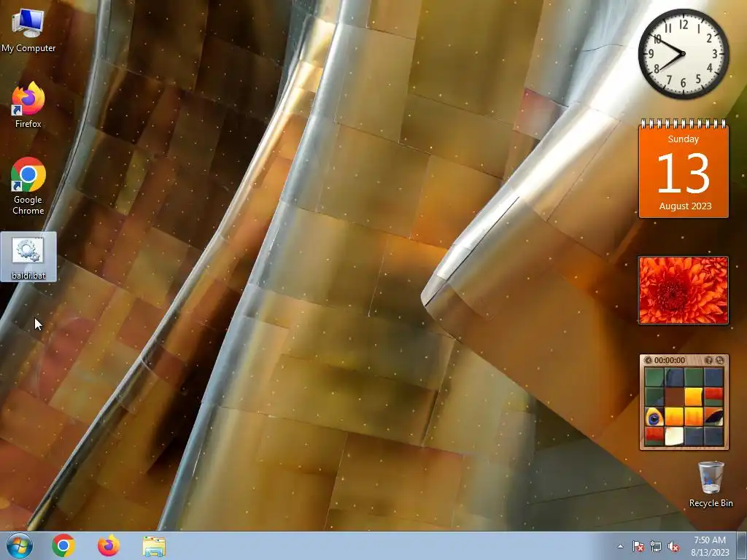747x560 pixels.
Task: Click the "Sunday" label on calendar gadget
Action: [x=683, y=139]
